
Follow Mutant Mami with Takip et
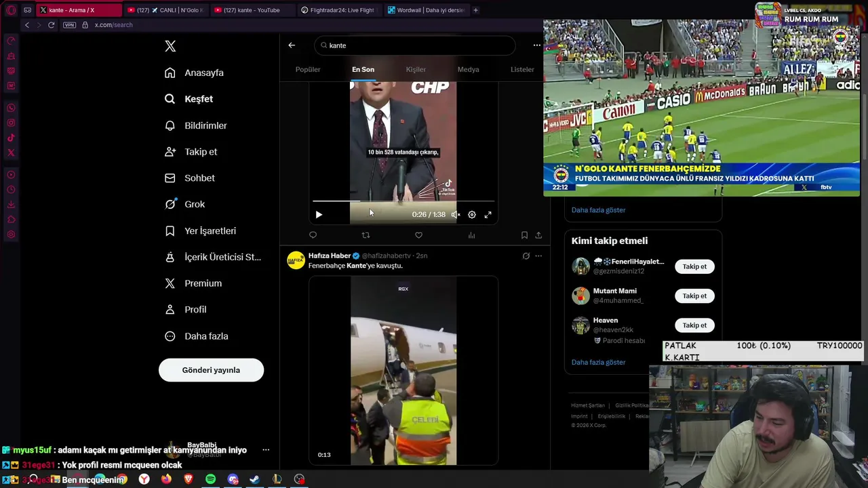click(694, 296)
